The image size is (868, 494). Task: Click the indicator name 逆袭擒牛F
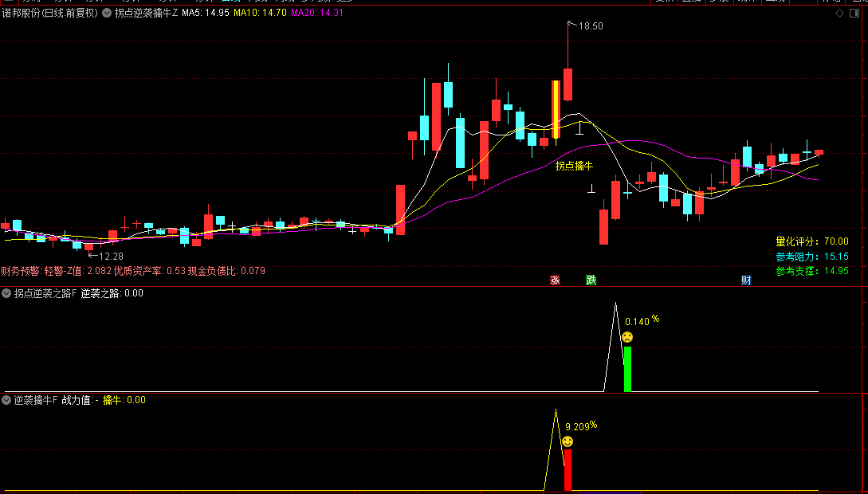tap(35, 400)
